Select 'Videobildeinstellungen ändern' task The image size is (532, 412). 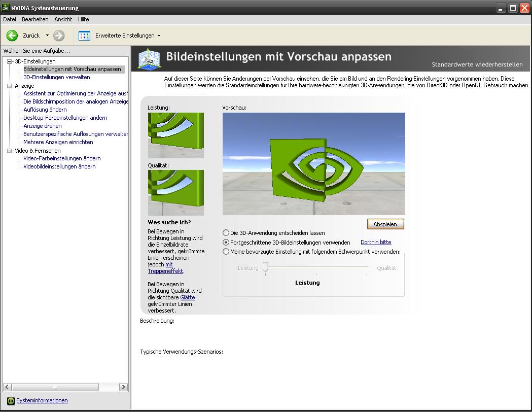59,166
